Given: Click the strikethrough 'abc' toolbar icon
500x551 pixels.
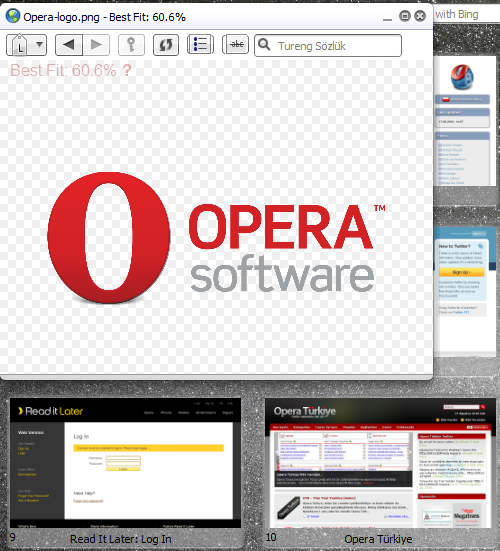Looking at the screenshot, I should (236, 44).
